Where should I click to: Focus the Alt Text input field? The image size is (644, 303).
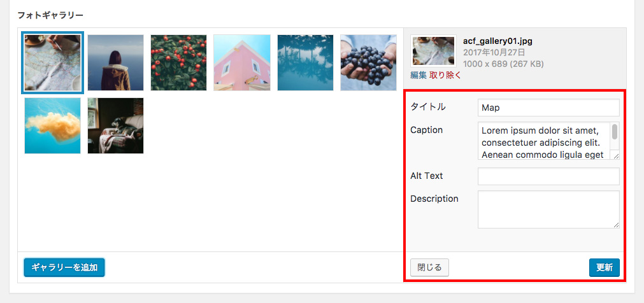(548, 176)
